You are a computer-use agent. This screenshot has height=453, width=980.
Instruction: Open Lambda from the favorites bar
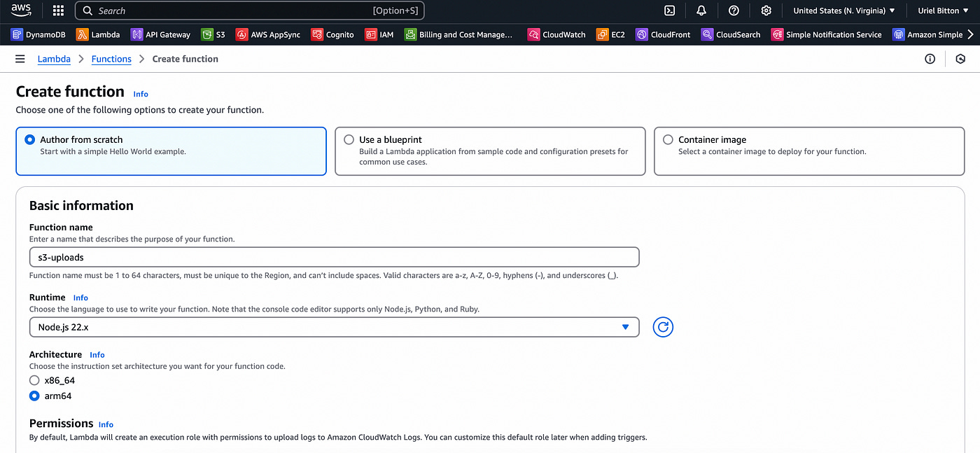pyautogui.click(x=98, y=34)
